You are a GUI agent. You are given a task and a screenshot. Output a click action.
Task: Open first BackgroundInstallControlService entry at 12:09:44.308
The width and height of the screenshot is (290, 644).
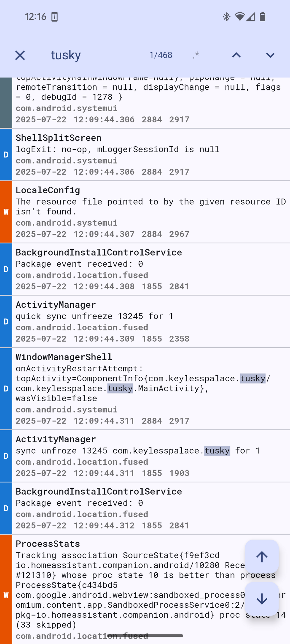point(150,269)
